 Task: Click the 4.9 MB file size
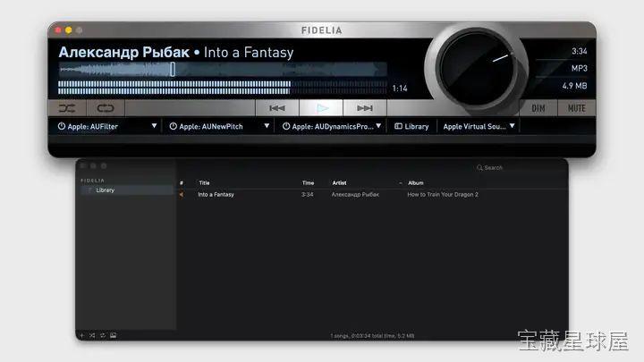574,86
